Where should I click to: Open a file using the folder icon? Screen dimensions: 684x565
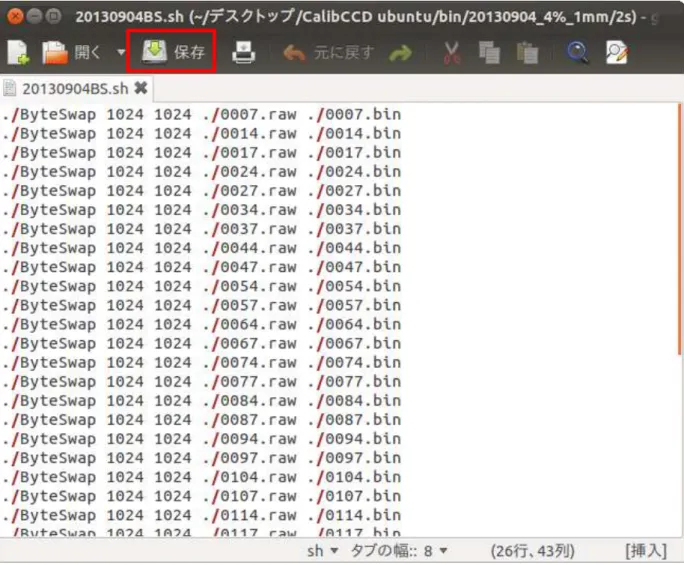click(55, 52)
